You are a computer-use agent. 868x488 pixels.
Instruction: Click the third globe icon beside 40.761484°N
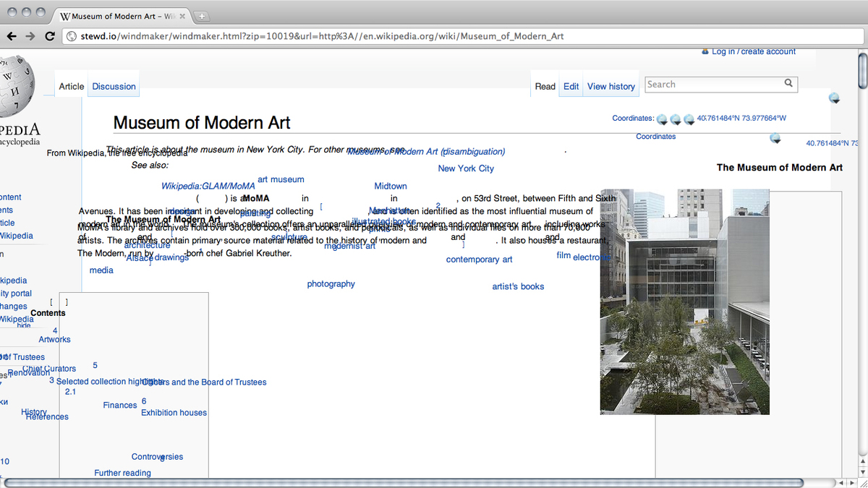point(689,119)
